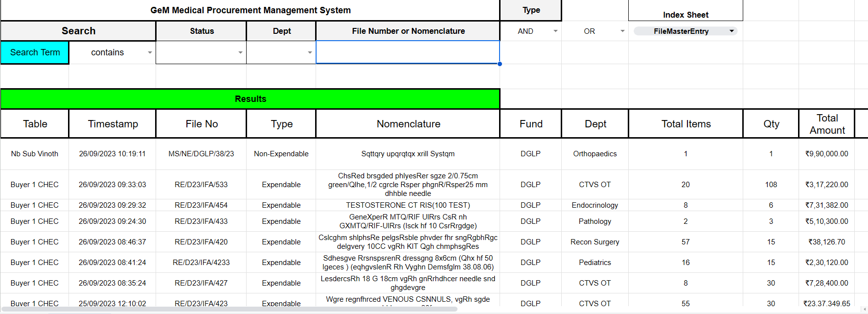The width and height of the screenshot is (868, 314).
Task: Select amount ₹5,10,300.00
Action: tap(827, 221)
